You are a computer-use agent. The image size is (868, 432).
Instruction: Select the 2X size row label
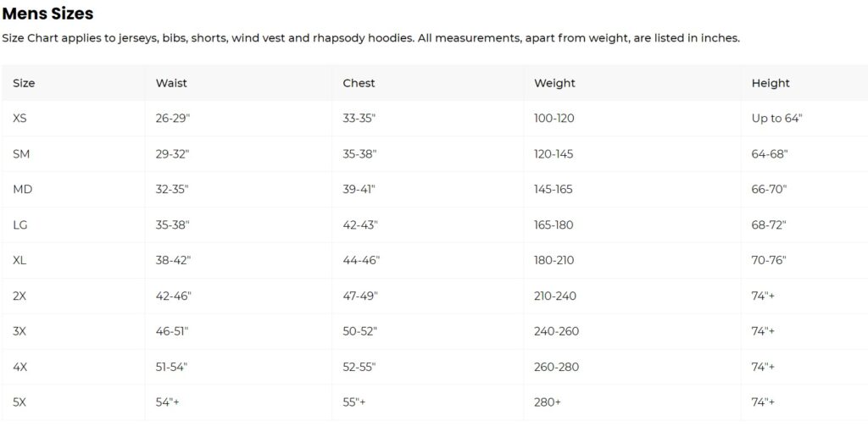tap(20, 296)
